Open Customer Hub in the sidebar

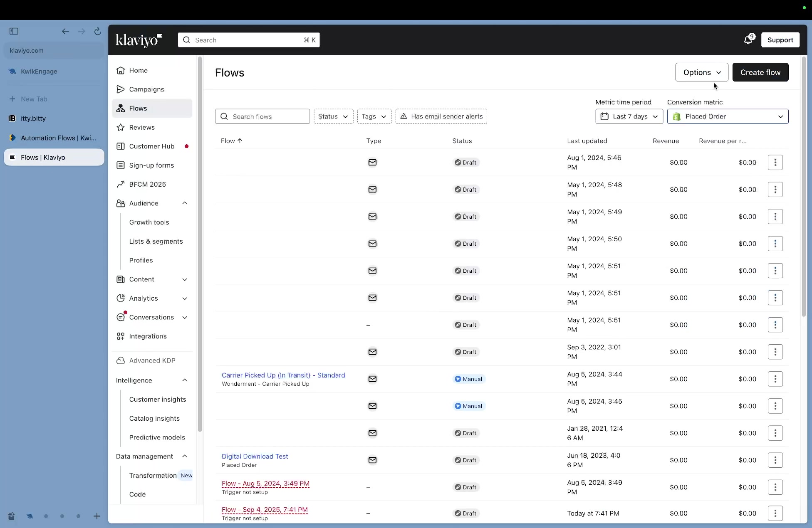tap(152, 146)
